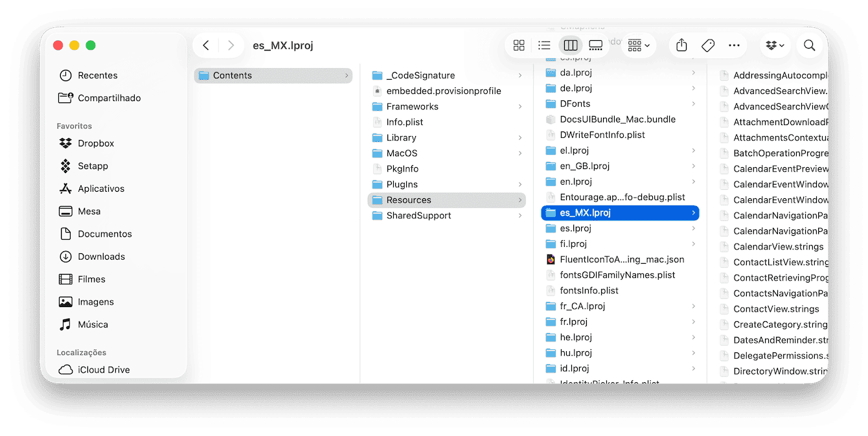Open the Tags editor

tap(708, 45)
